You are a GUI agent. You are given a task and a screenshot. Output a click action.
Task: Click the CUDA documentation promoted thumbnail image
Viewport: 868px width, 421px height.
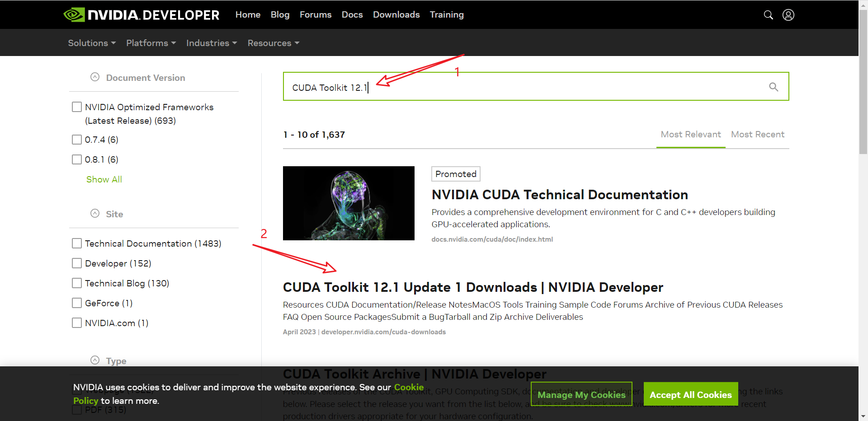pyautogui.click(x=349, y=203)
